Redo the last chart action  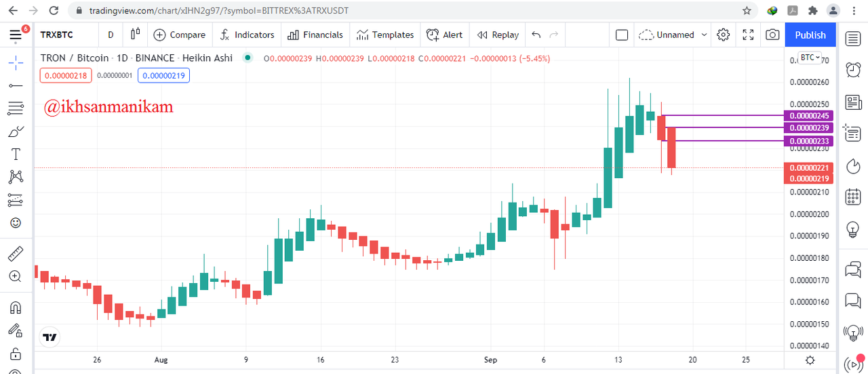[554, 35]
